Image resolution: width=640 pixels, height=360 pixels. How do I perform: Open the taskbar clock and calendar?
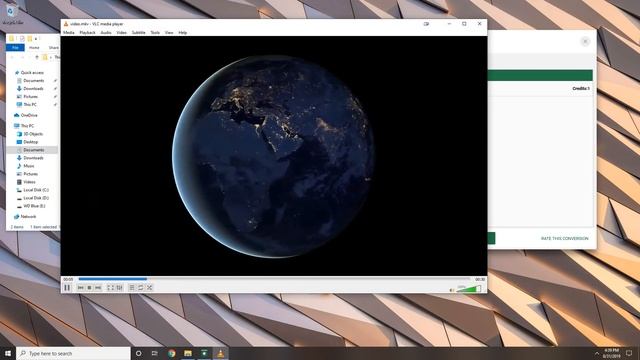611,353
